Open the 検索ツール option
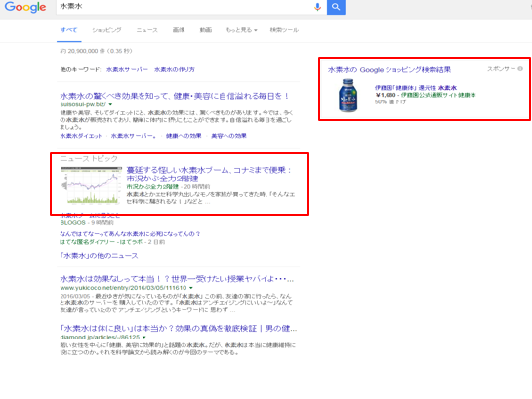This screenshot has width=532, height=399. [284, 30]
